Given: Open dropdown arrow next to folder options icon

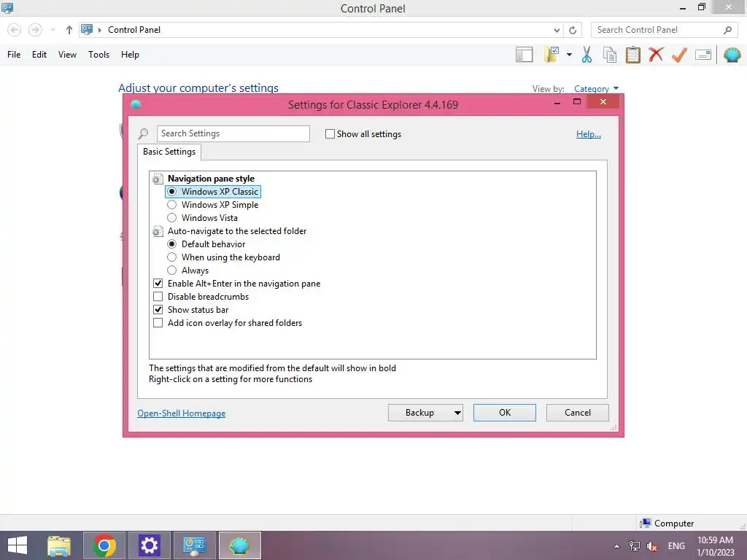Looking at the screenshot, I should (x=569, y=55).
